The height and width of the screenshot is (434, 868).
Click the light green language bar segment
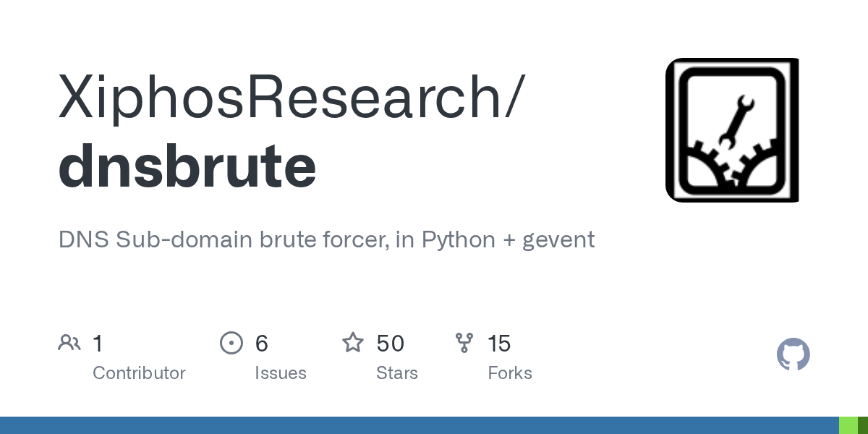coord(848,425)
